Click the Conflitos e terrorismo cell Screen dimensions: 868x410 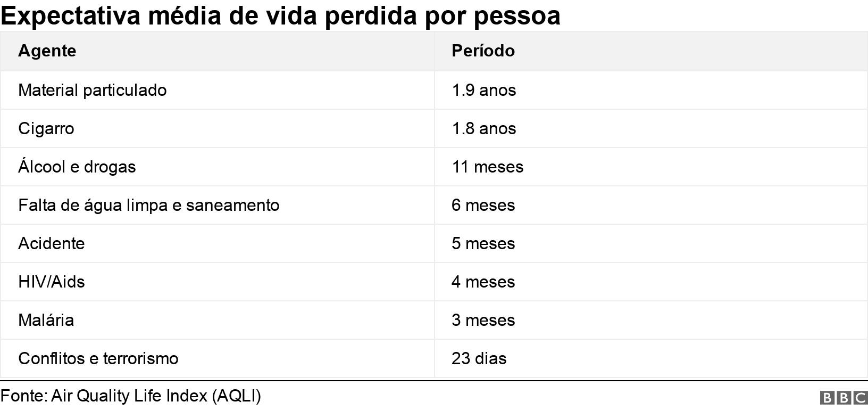[x=98, y=358]
